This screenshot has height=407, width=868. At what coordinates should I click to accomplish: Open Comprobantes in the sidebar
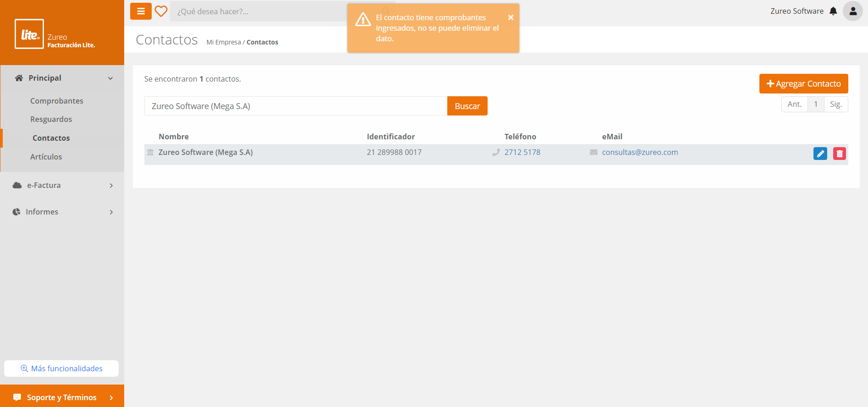coord(57,101)
